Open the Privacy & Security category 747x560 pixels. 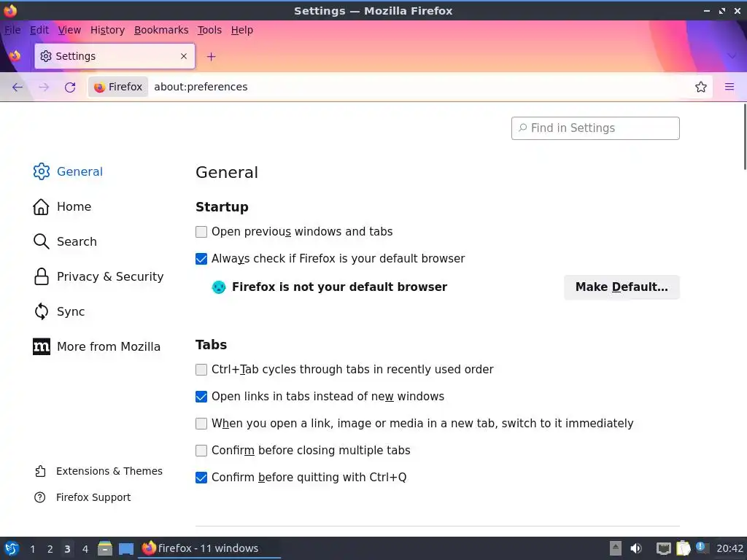click(x=98, y=276)
